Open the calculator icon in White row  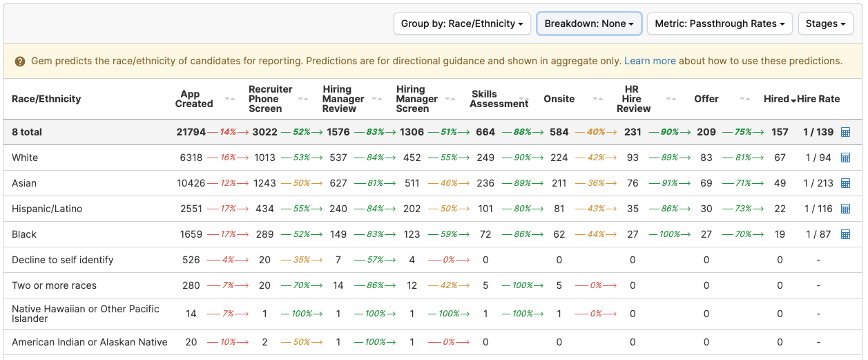point(845,158)
